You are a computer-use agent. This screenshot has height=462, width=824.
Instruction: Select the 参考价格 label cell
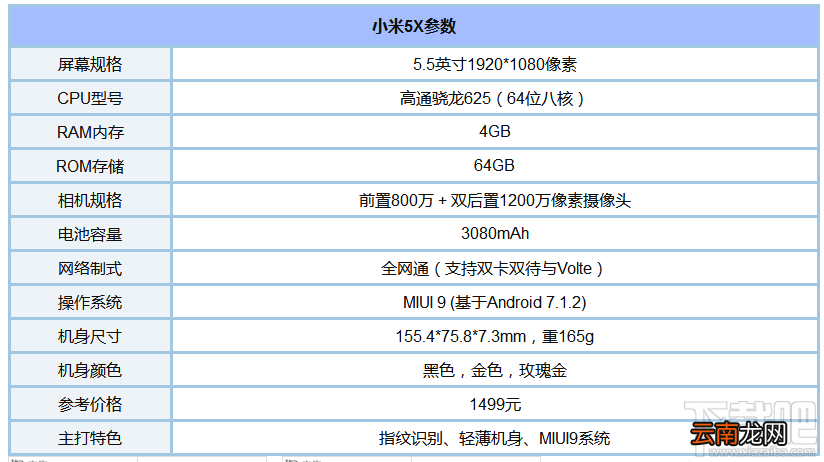pos(90,404)
